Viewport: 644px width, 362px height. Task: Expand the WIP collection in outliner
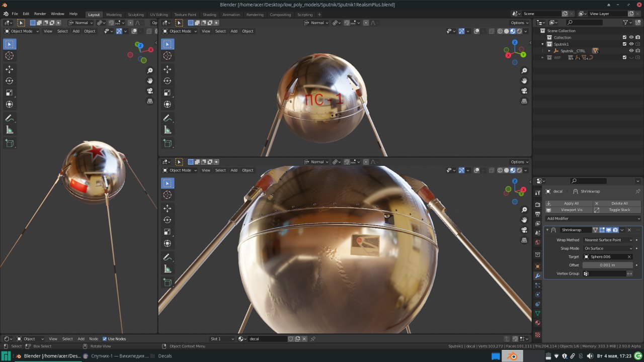543,57
